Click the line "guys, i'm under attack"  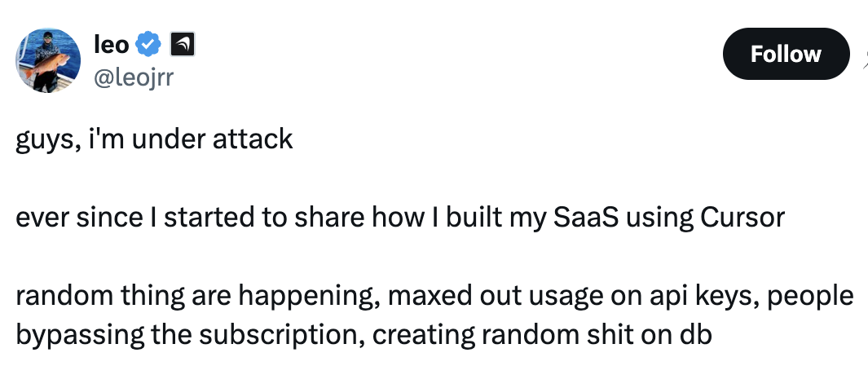(x=154, y=139)
